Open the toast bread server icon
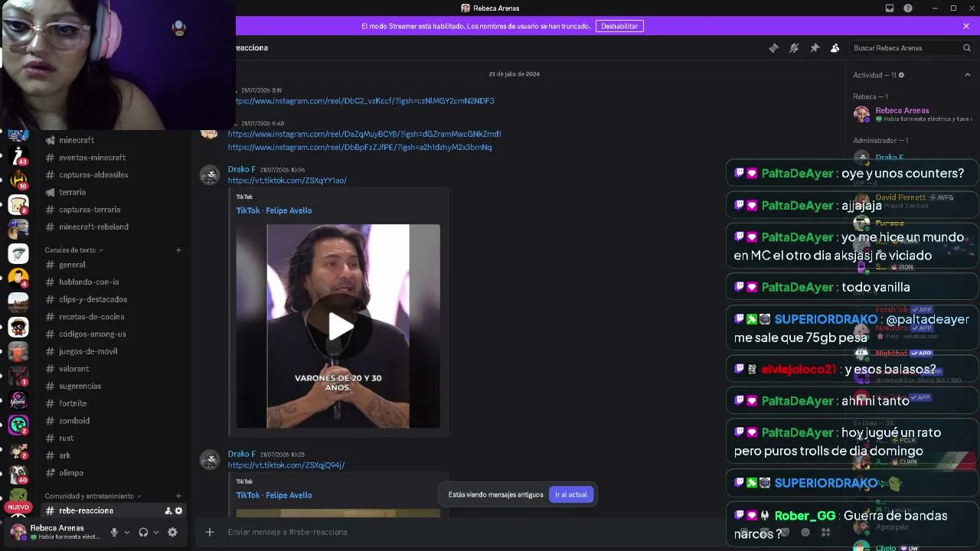The width and height of the screenshot is (980, 551). click(x=18, y=204)
